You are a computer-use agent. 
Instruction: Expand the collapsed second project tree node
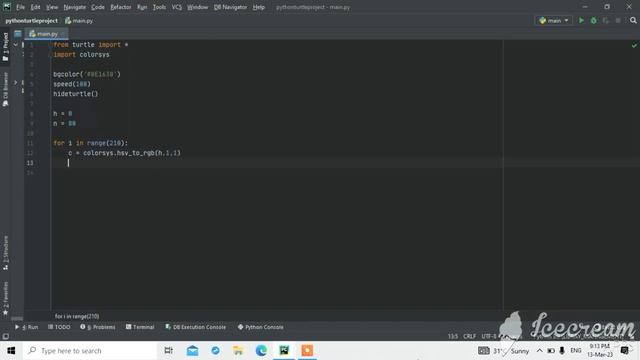pos(16,82)
